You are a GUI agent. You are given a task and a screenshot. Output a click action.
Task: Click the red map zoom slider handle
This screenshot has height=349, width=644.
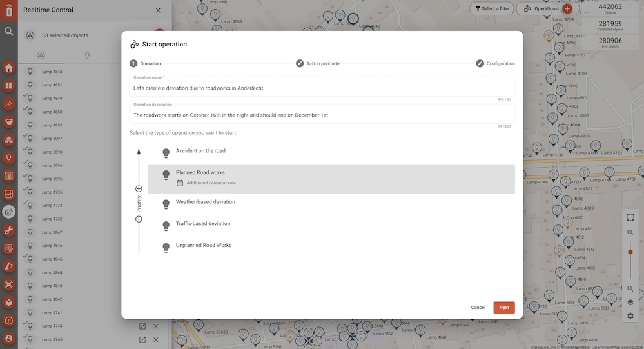[630, 252]
